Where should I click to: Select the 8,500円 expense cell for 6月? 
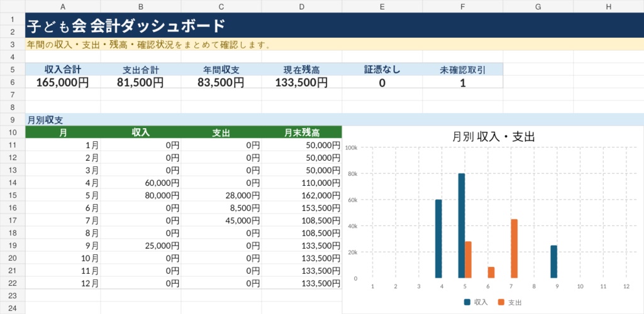[221, 208]
